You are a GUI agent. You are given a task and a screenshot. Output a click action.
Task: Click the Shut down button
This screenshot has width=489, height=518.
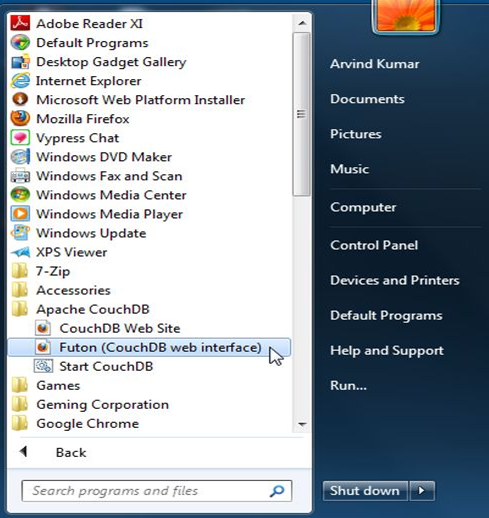pyautogui.click(x=365, y=491)
